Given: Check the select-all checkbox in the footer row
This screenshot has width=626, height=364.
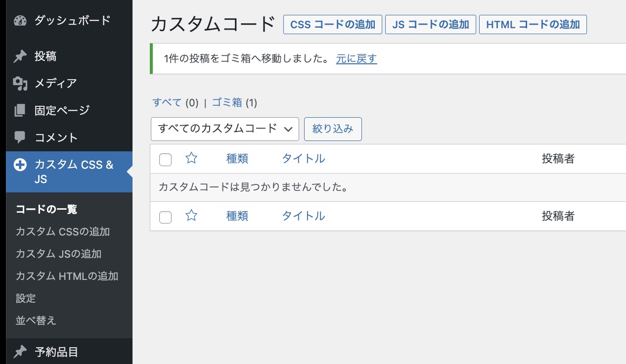Looking at the screenshot, I should (165, 217).
